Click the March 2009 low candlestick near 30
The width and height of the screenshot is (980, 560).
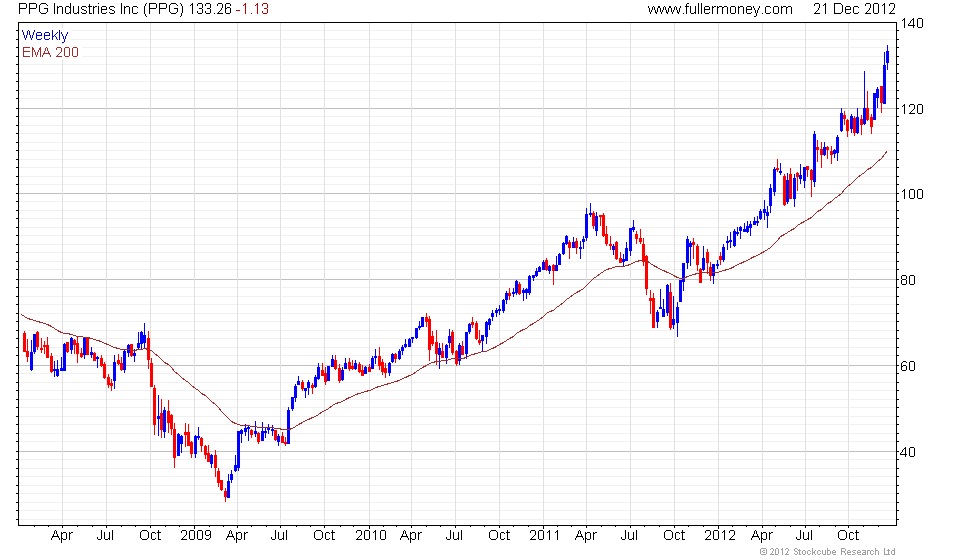[x=226, y=494]
